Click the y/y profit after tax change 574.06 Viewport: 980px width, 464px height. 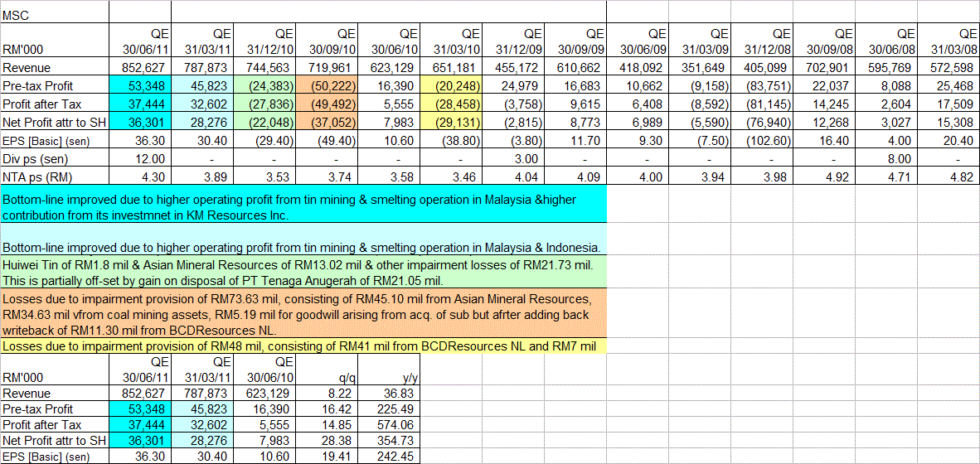click(x=388, y=425)
